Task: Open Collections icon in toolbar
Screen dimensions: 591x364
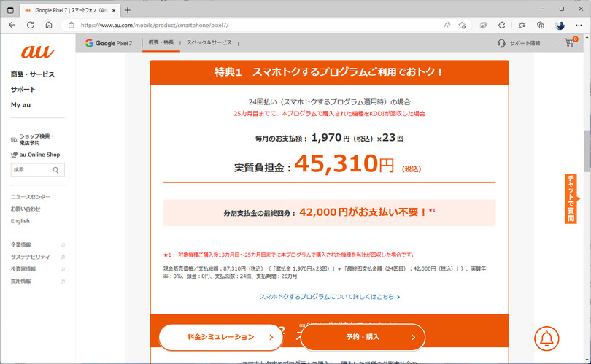Action: tap(541, 26)
